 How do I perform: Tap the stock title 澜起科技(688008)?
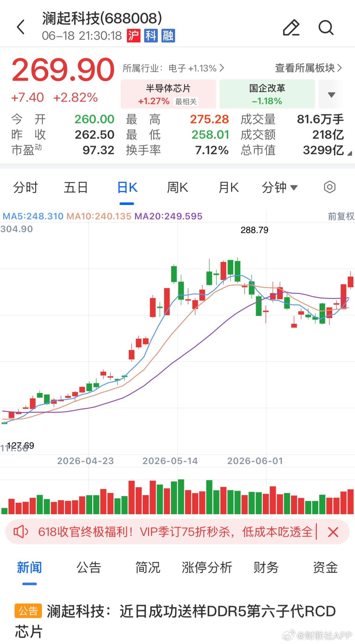[102, 18]
